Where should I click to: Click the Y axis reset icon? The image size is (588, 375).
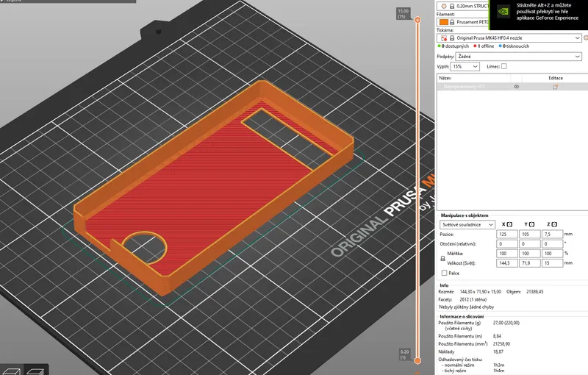point(531,224)
